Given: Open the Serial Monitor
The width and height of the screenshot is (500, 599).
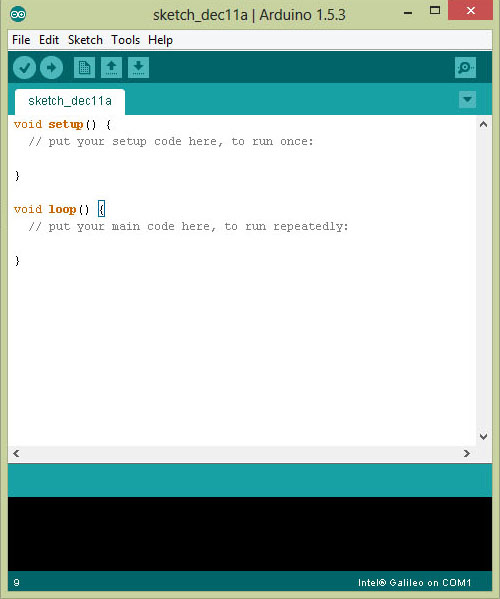Looking at the screenshot, I should click(x=465, y=68).
